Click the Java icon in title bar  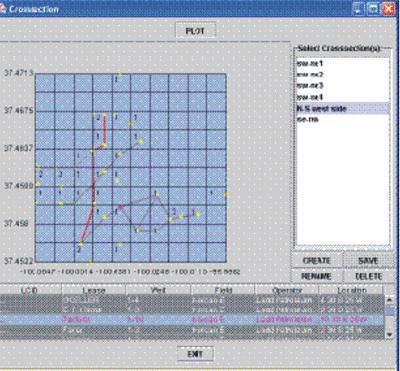point(2,9)
